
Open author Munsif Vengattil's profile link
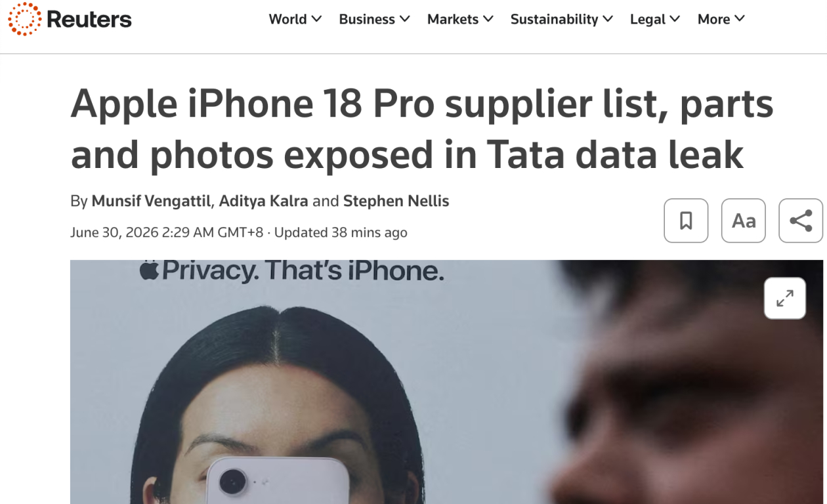(152, 201)
